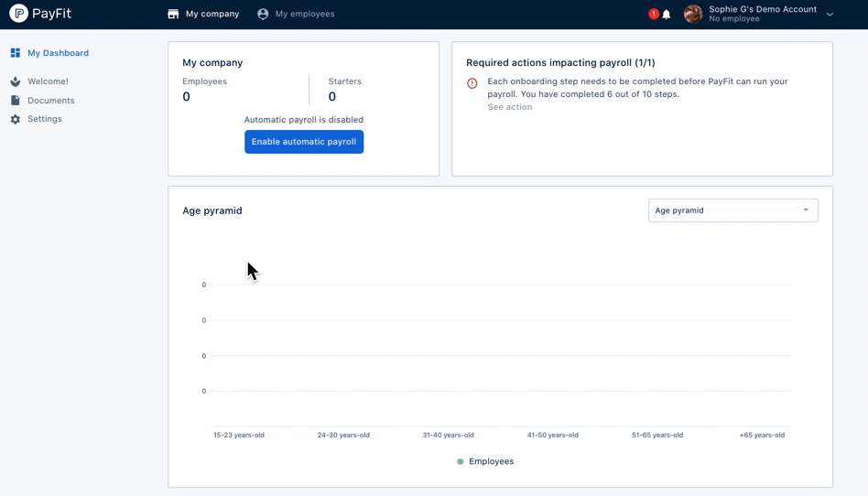Click the Sophie G account avatar

pos(693,14)
